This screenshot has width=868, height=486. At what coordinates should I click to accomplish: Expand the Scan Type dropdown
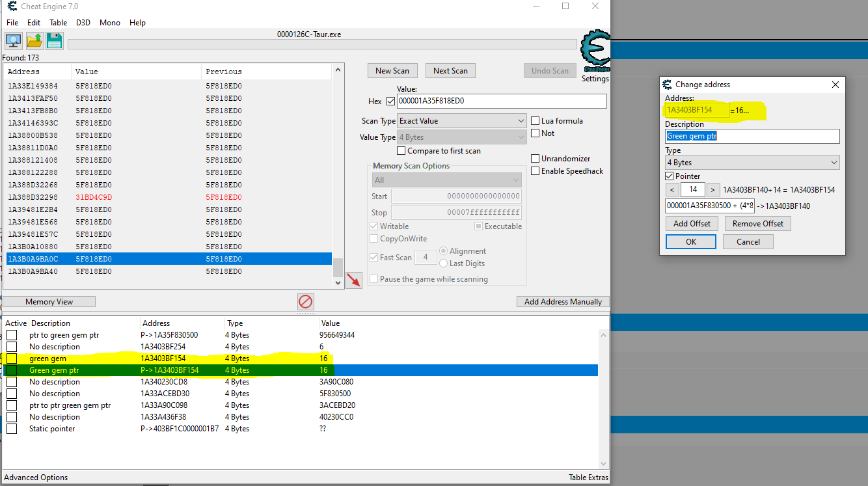461,121
